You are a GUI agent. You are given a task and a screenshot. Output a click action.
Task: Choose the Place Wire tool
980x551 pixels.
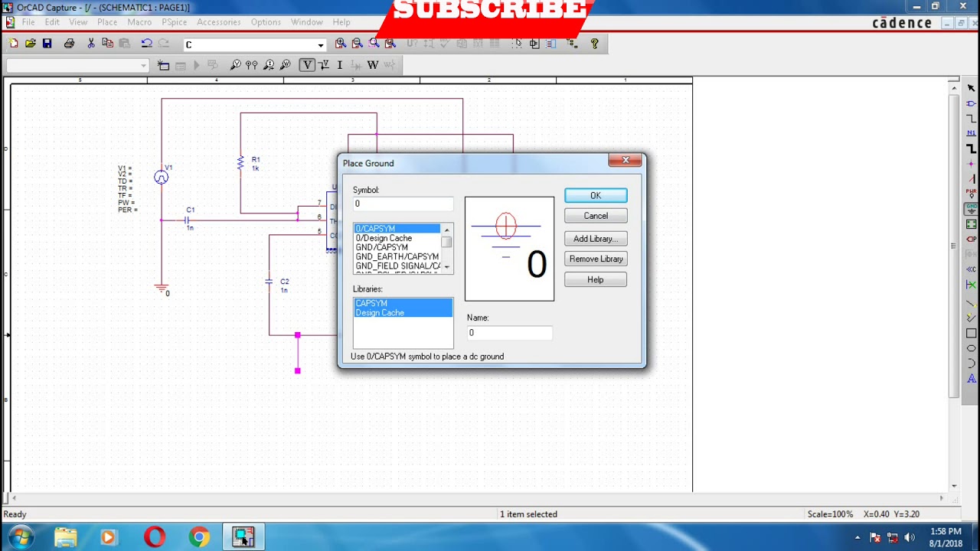coord(971,119)
